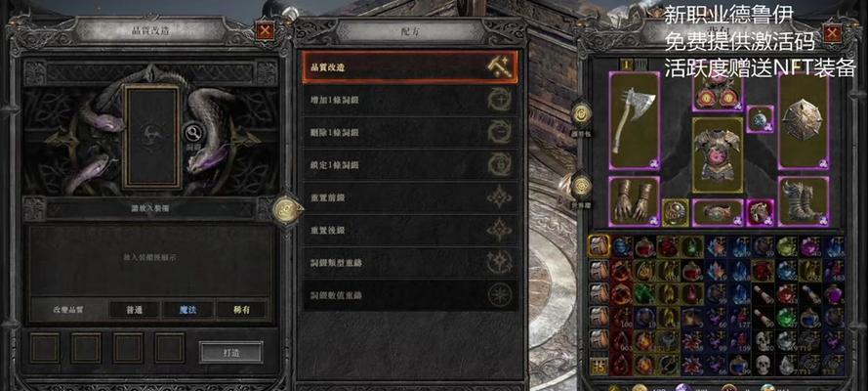The width and height of the screenshot is (868, 391).
Task: Choose the yellow 稀有 quality option
Action: click(x=241, y=310)
